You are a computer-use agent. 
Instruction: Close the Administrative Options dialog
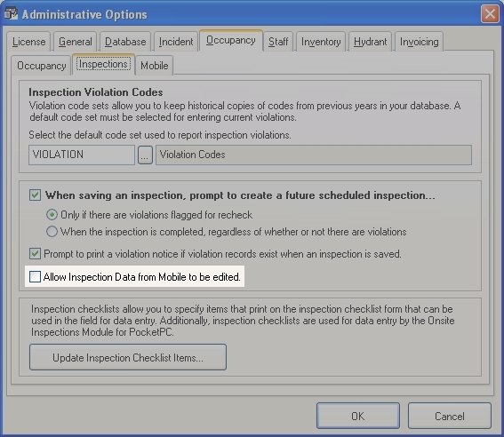(x=490, y=14)
